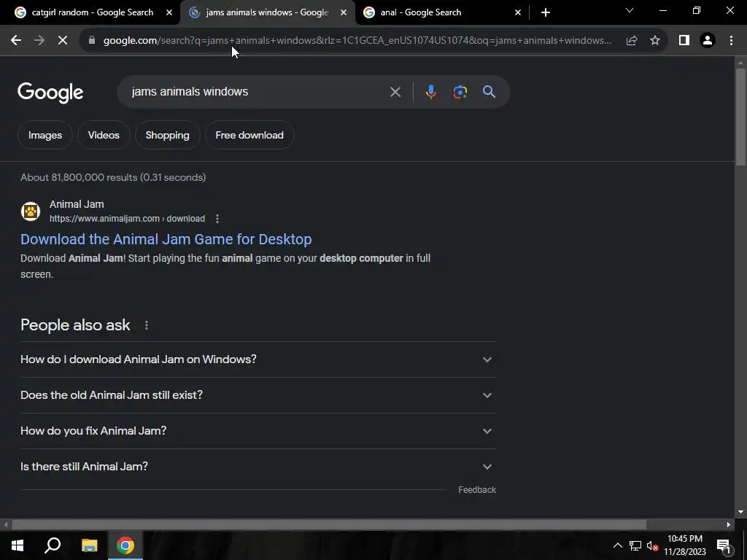Open the Google logo homepage
This screenshot has height=560, width=747.
point(50,93)
